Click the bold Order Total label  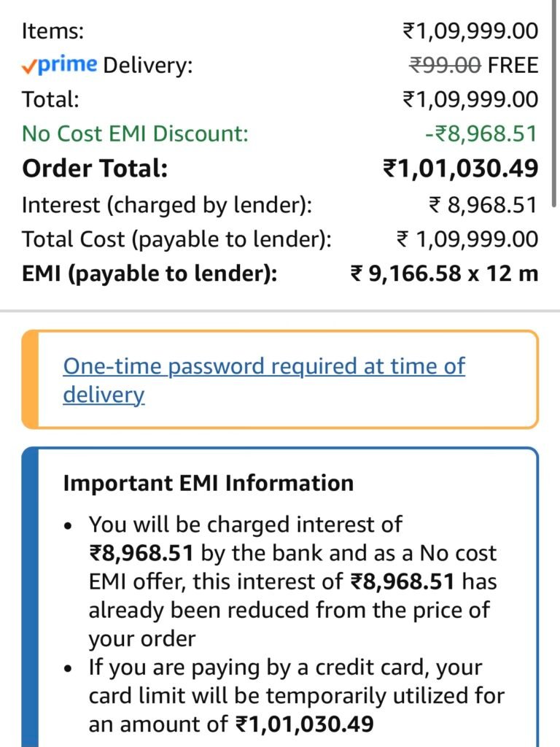point(95,169)
